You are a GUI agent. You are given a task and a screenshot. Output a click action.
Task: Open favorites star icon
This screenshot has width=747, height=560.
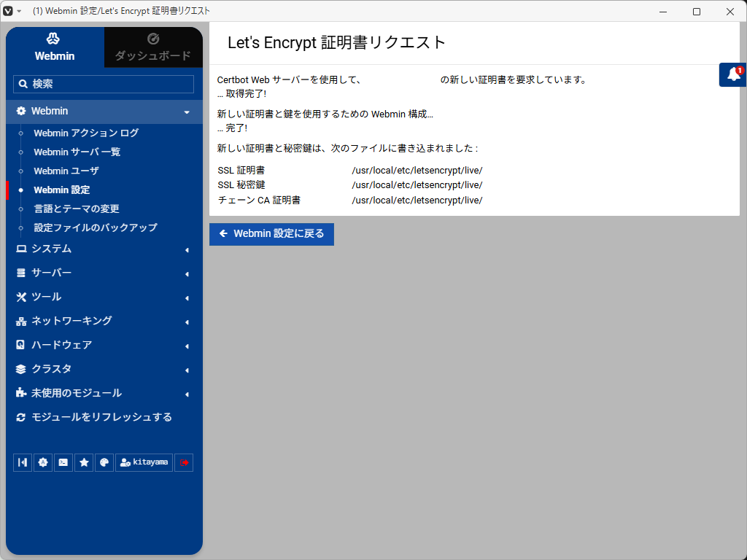point(84,462)
